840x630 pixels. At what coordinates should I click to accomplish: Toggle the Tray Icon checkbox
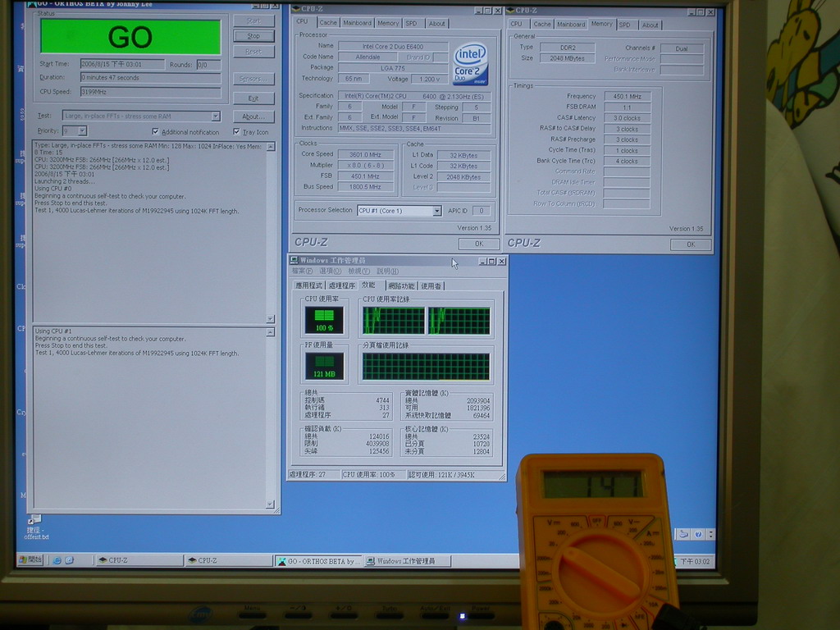click(x=236, y=131)
